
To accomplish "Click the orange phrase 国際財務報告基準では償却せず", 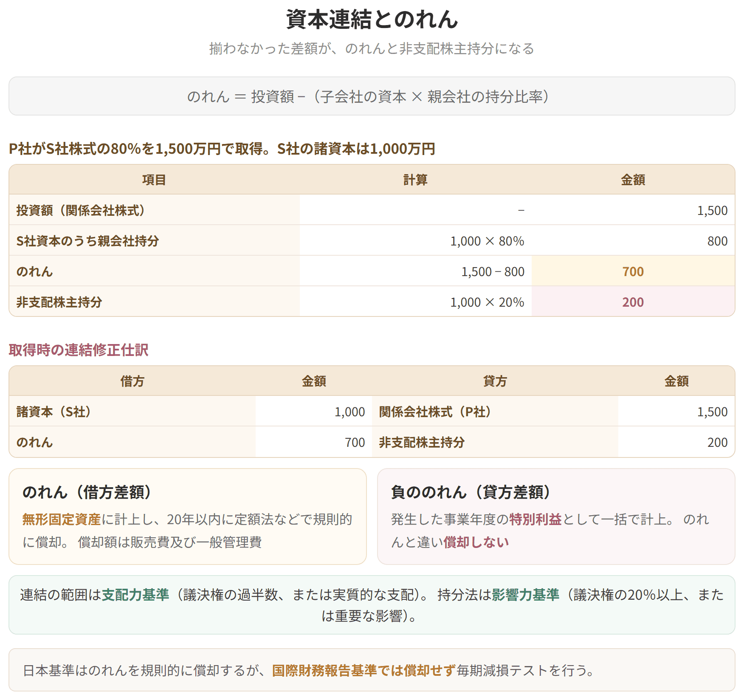I will pos(364,670).
